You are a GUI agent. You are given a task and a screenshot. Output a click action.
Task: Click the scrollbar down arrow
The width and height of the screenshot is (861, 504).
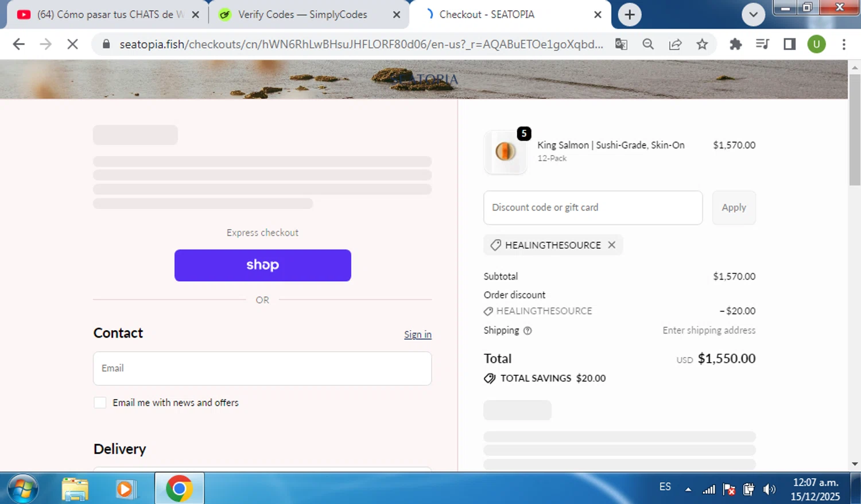pos(855,464)
